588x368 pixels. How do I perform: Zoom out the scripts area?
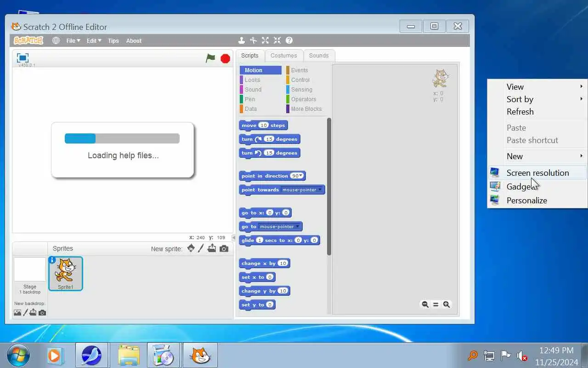click(x=425, y=305)
